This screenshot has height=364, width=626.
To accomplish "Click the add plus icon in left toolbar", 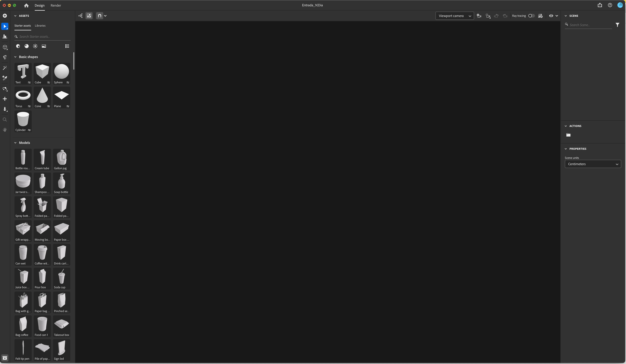I will pyautogui.click(x=5, y=16).
